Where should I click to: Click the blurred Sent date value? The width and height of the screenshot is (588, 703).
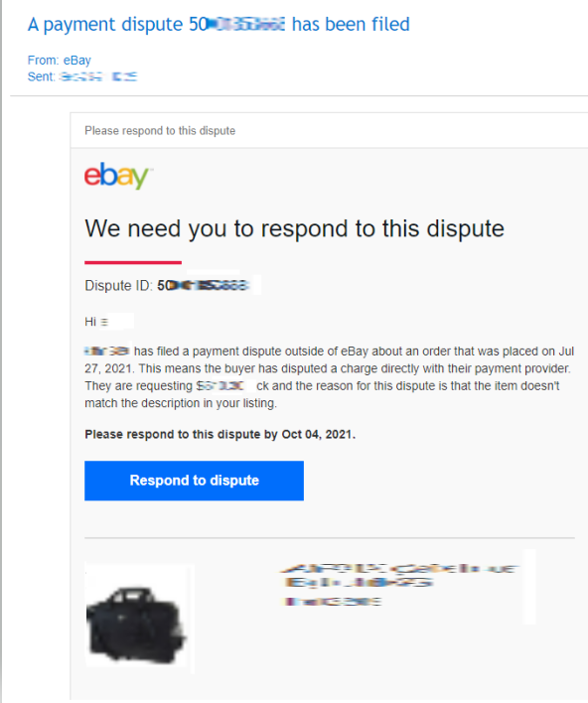pos(98,76)
